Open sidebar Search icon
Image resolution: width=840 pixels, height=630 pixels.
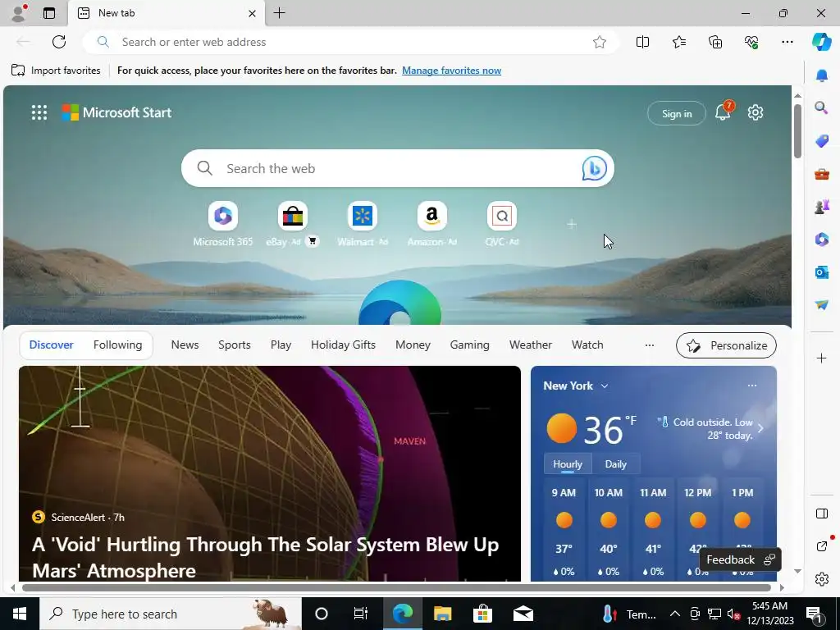click(x=821, y=108)
